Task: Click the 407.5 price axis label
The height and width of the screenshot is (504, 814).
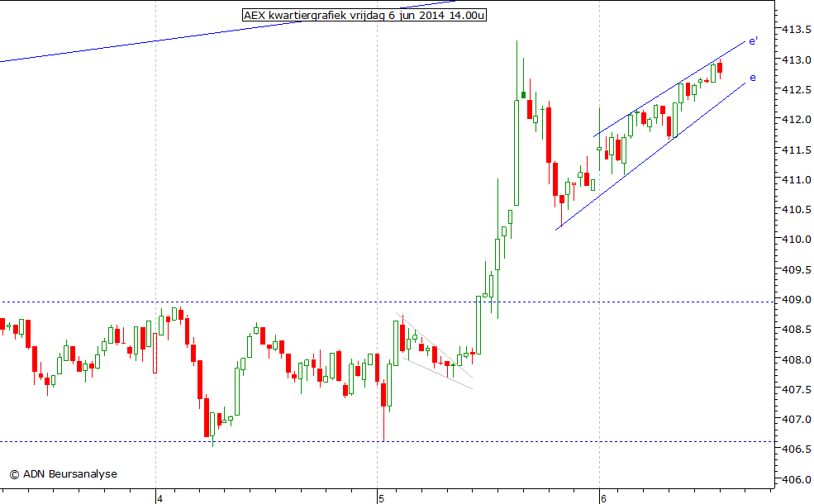Action: pos(797,389)
